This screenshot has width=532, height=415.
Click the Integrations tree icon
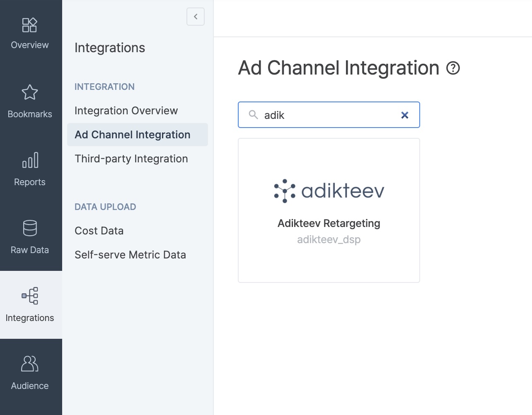point(30,296)
